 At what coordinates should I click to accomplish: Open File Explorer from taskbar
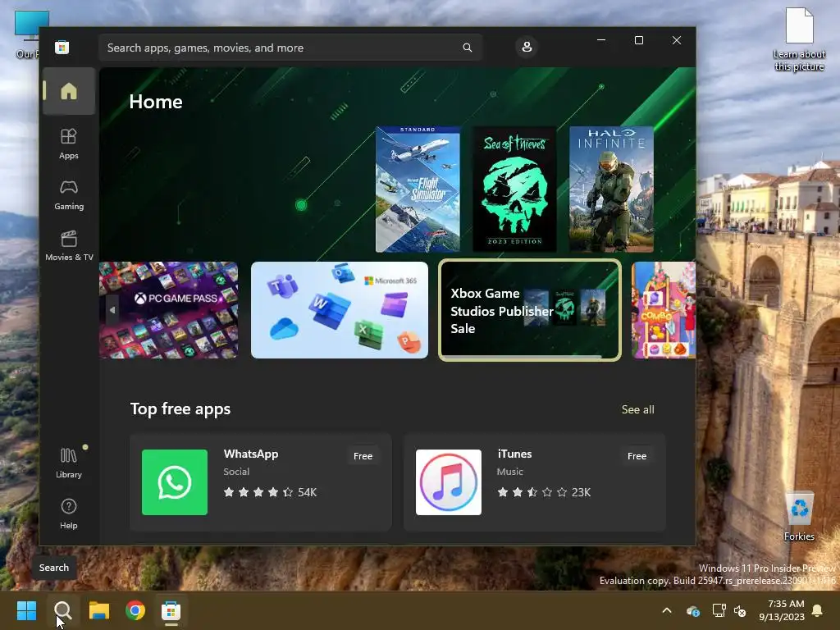[99, 610]
